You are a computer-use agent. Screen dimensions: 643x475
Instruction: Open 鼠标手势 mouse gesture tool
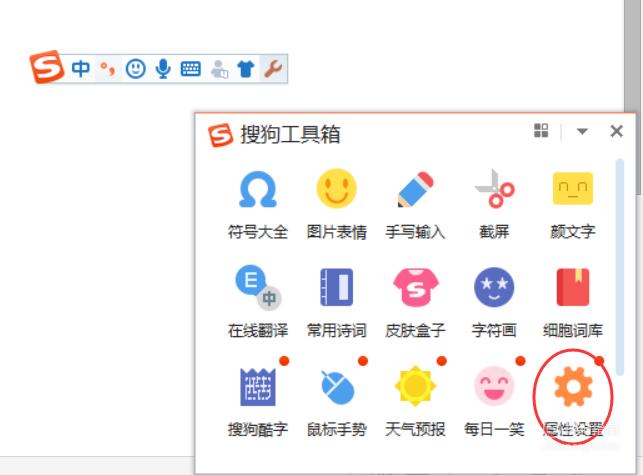[337, 402]
